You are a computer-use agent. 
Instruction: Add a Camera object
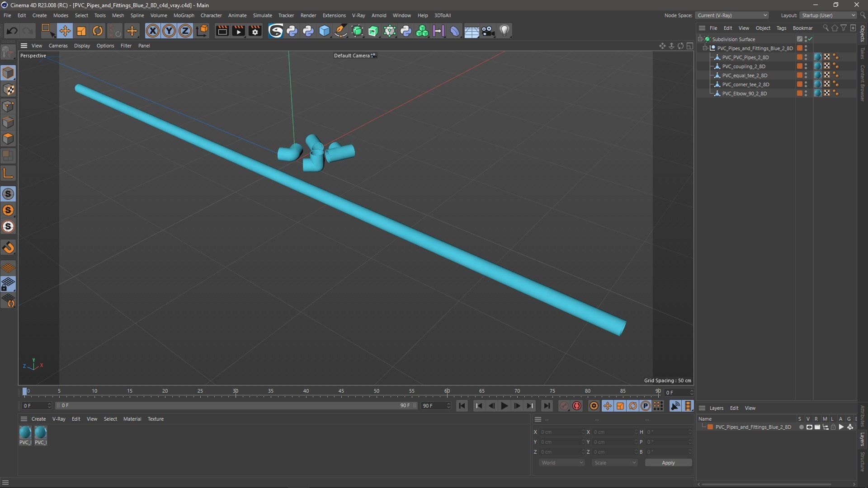pos(488,31)
